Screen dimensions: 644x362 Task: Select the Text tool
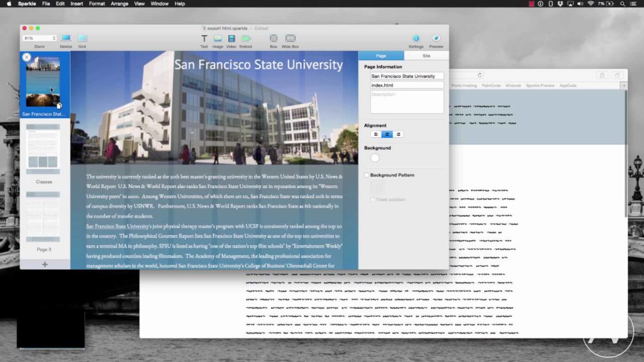pos(204,39)
